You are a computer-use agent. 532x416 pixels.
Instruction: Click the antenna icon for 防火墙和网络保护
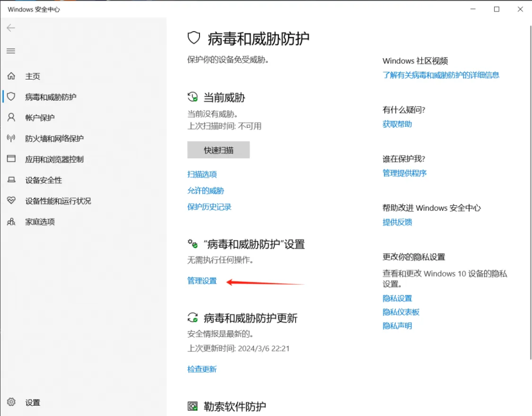click(11, 138)
